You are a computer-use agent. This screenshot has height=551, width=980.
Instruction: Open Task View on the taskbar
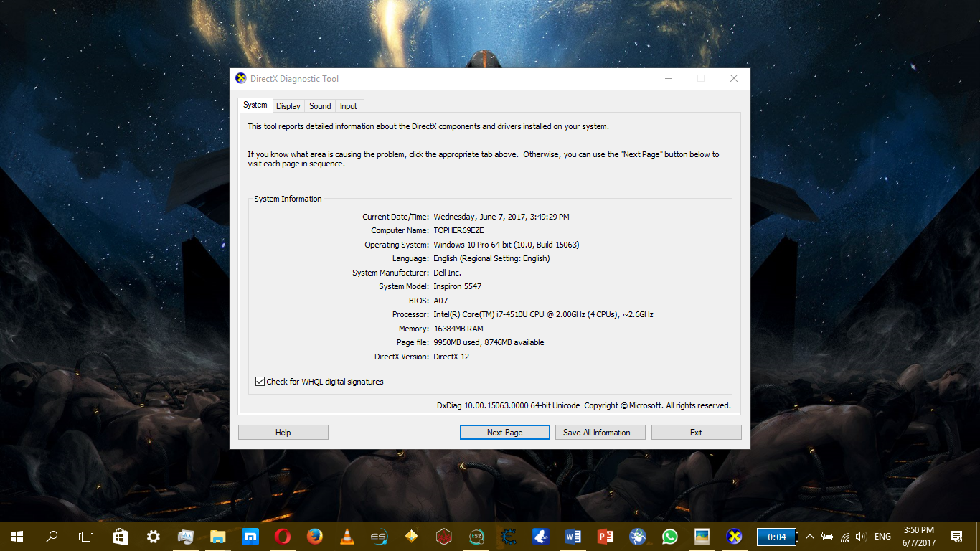(86, 537)
